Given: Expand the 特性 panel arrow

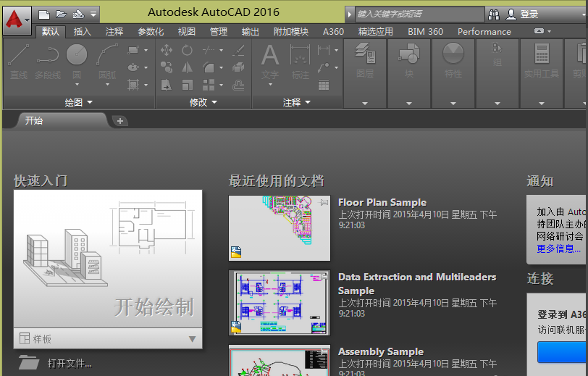Looking at the screenshot, I should (453, 103).
